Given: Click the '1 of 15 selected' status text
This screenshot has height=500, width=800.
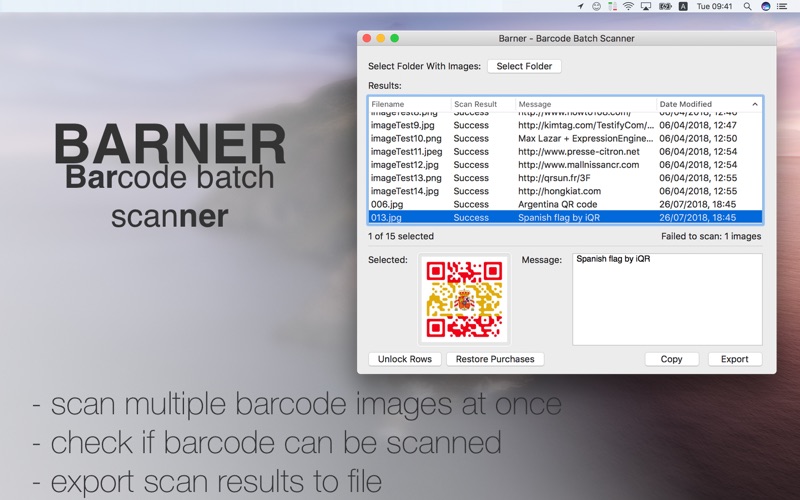Looking at the screenshot, I should (x=401, y=236).
